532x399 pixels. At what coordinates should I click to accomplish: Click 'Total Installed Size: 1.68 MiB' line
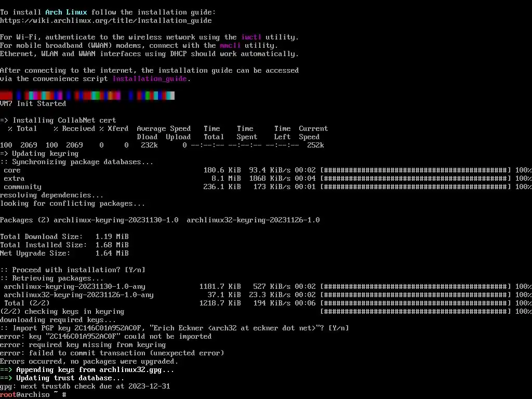tap(64, 245)
